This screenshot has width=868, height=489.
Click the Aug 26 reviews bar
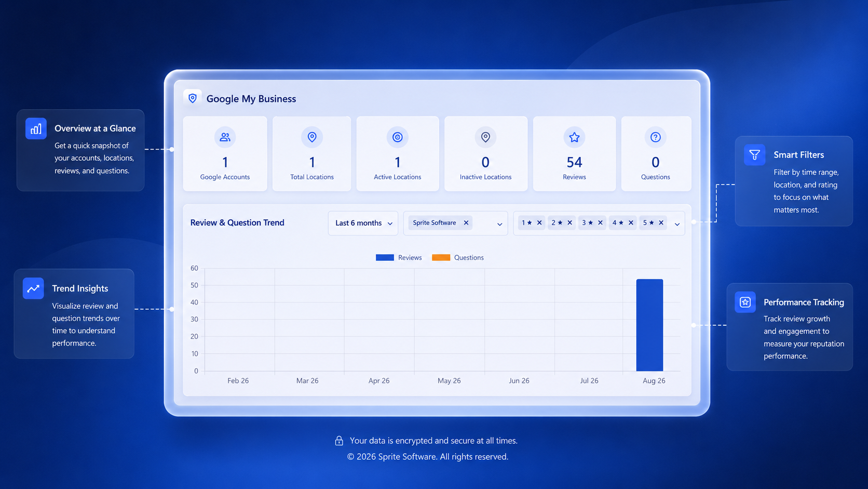coord(649,325)
